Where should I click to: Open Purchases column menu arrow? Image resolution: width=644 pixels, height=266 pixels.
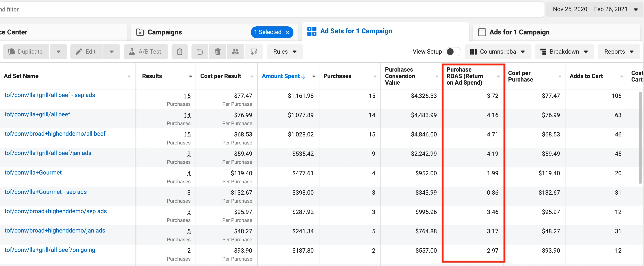(375, 76)
